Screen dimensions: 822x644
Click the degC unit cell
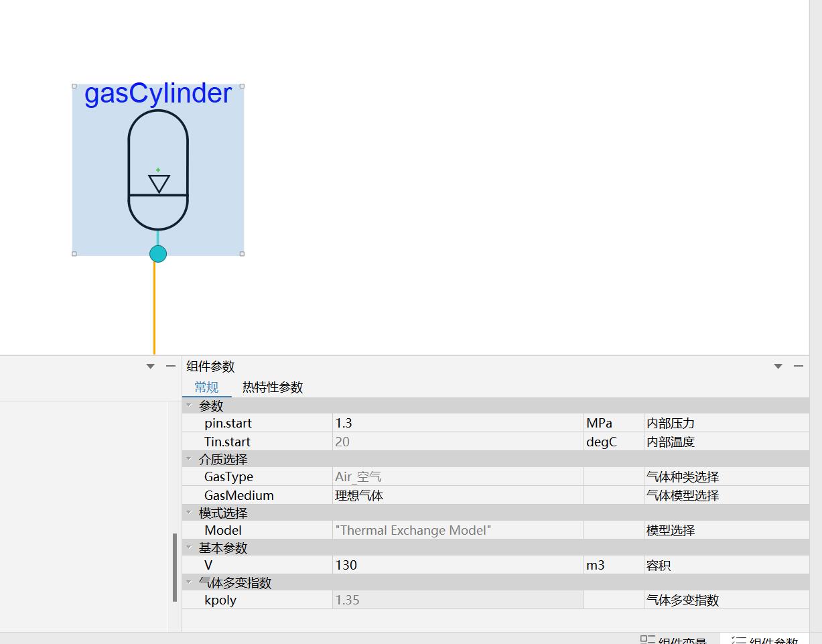[614, 442]
